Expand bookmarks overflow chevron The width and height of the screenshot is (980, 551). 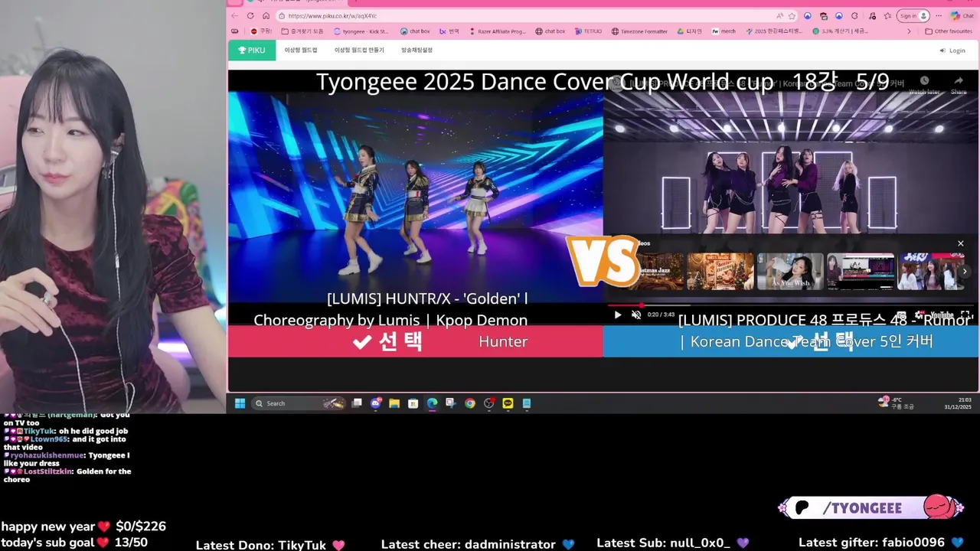[x=909, y=31]
